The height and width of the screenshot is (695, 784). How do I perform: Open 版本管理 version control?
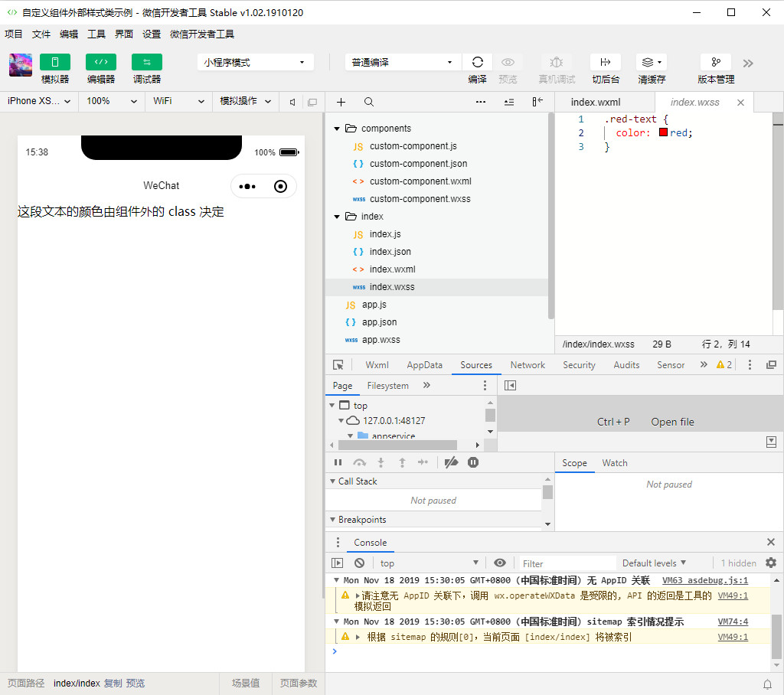pos(716,62)
